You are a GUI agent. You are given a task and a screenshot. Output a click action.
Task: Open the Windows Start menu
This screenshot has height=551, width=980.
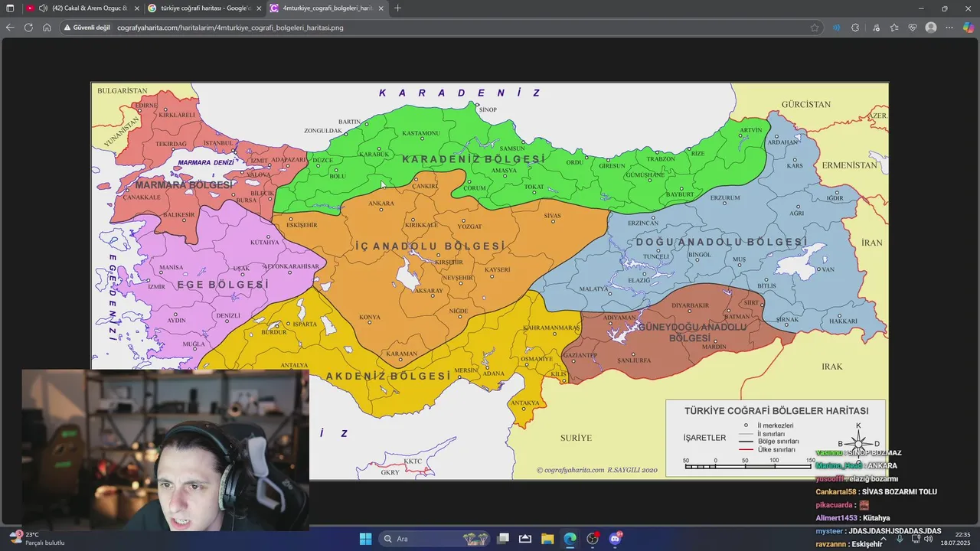coord(365,539)
